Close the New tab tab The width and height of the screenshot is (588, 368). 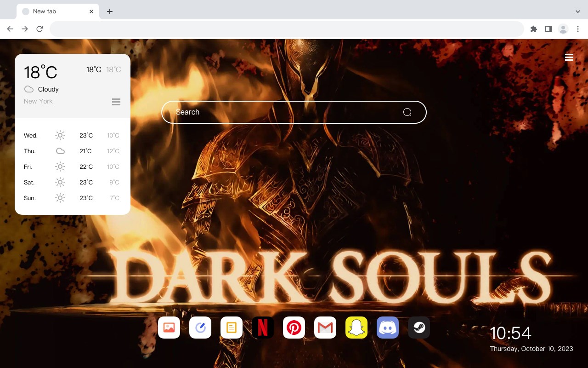click(x=91, y=11)
